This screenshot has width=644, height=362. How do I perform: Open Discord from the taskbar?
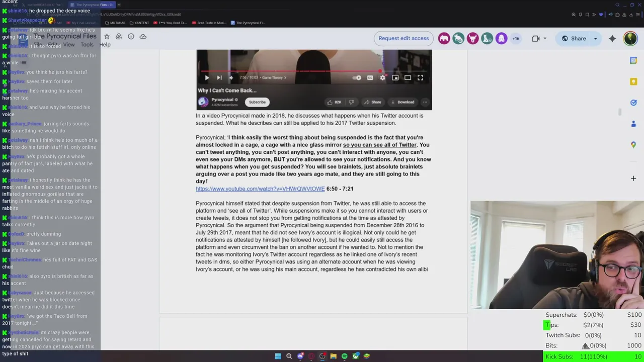300,356
